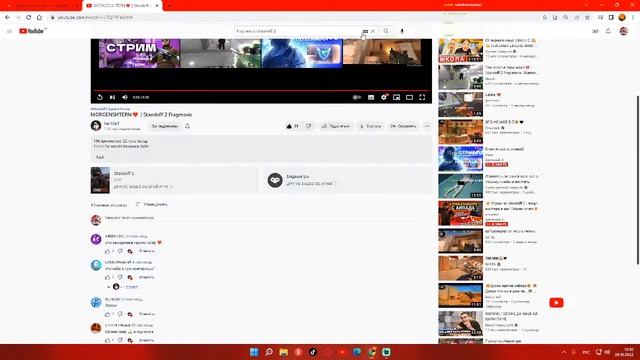Like the third comment
The image size is (640, 360).
tap(108, 314)
